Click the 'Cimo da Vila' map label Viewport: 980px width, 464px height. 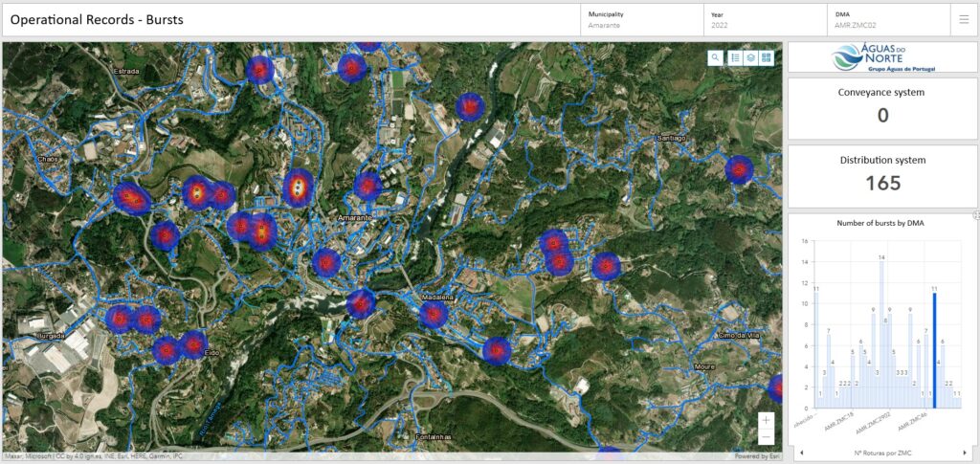[740, 336]
